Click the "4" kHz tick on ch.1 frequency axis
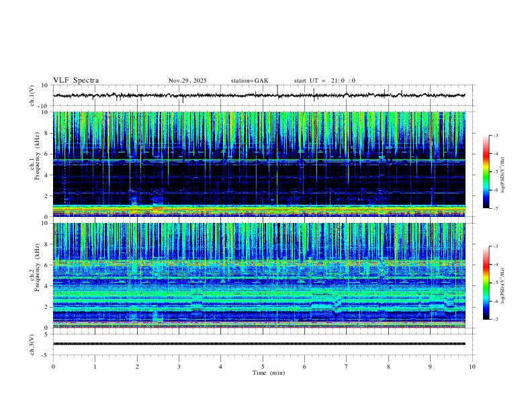 coord(47,175)
